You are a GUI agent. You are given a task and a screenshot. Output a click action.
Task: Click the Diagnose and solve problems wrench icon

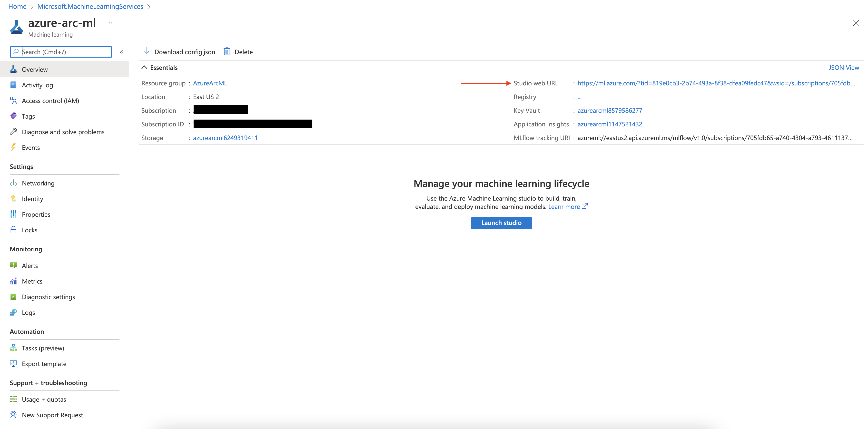pos(13,132)
